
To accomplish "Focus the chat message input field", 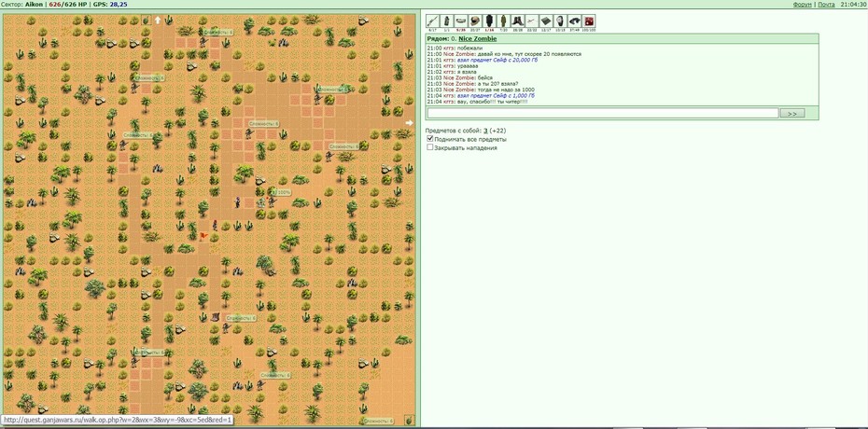I will [x=603, y=113].
